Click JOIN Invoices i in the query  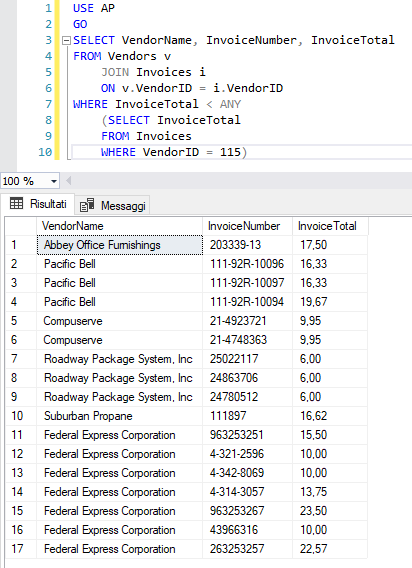point(153,72)
